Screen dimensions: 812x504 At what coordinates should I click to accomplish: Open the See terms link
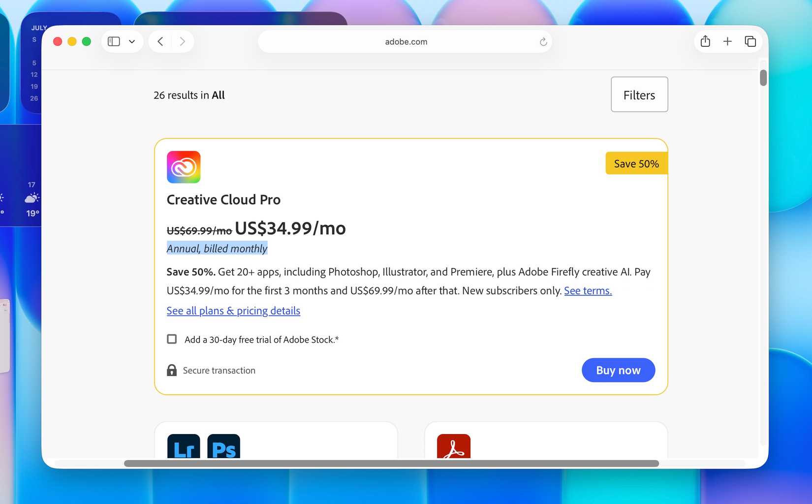coord(588,291)
